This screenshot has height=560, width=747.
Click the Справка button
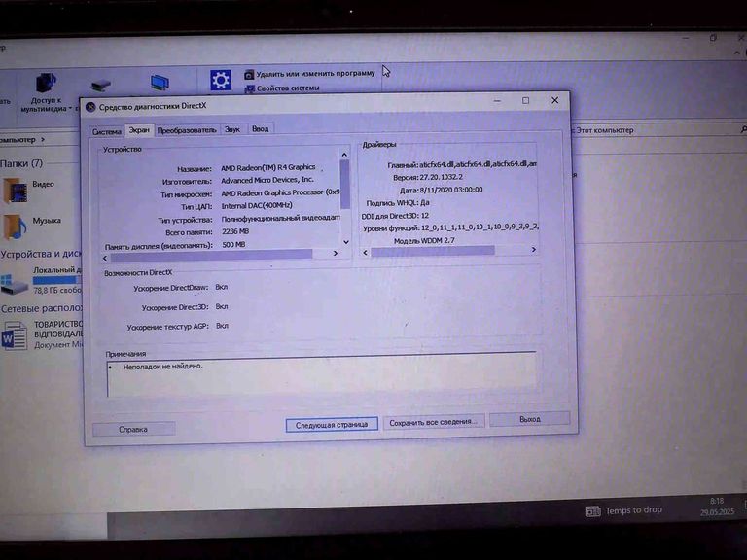pyautogui.click(x=133, y=429)
